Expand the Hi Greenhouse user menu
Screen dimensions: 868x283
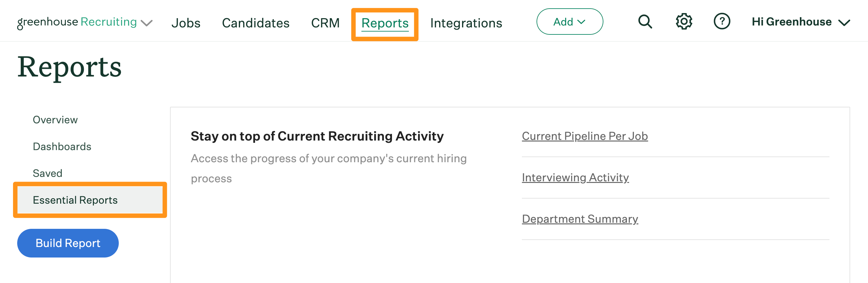point(800,22)
